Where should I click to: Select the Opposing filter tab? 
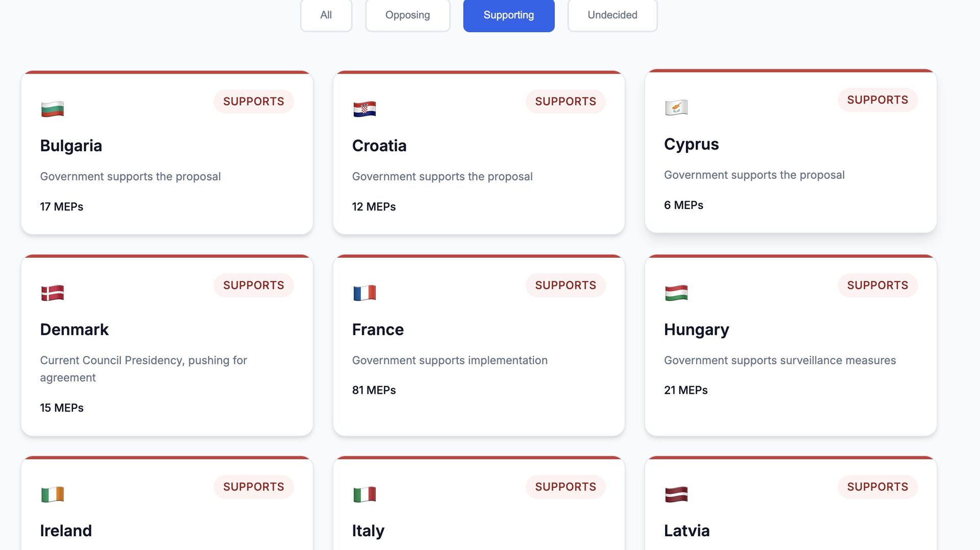(407, 15)
